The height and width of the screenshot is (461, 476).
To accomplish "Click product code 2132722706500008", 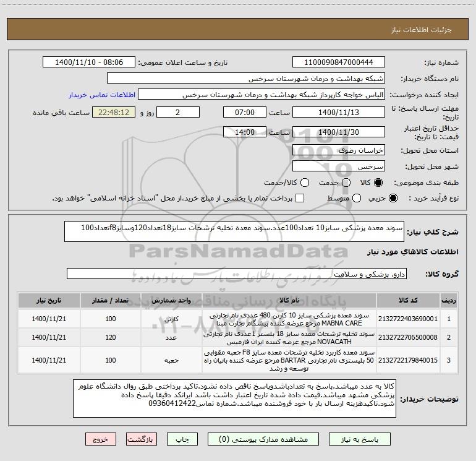I will point(408,337).
